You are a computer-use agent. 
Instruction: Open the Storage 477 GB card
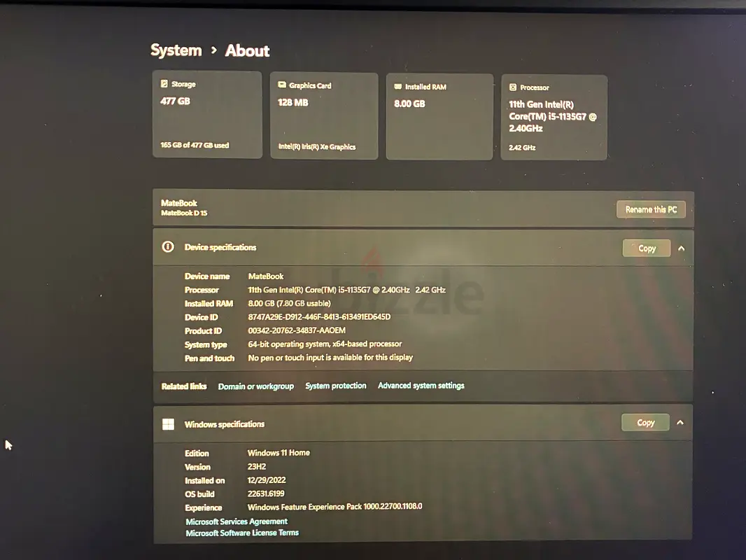[x=207, y=114]
